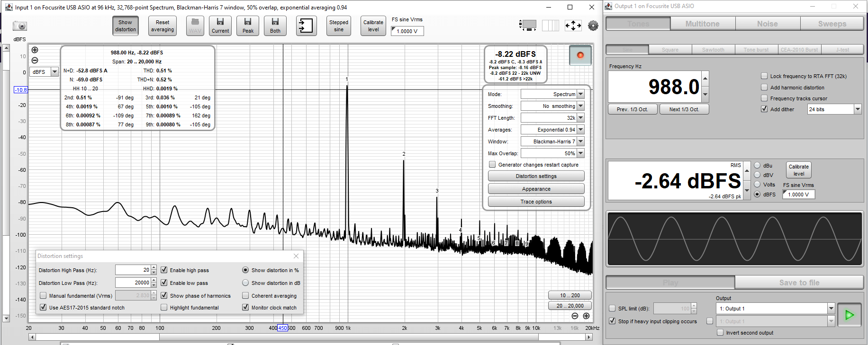Click RTA Calibrate level button

[x=373, y=26]
